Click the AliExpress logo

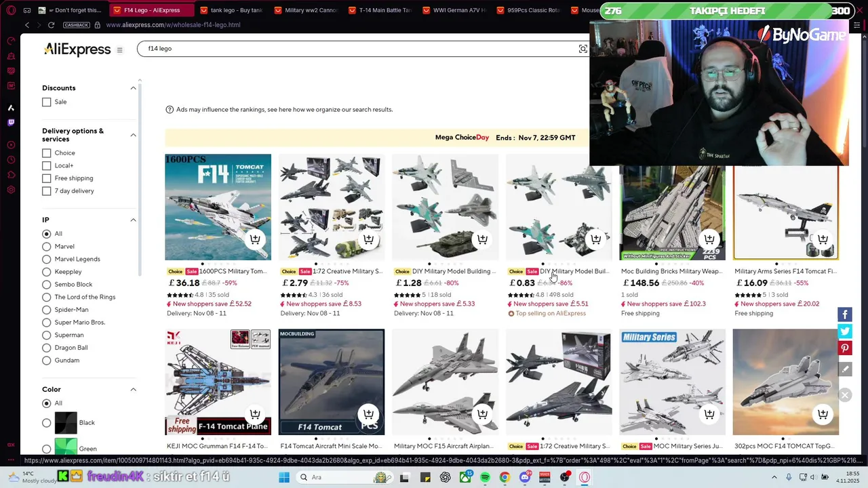(77, 49)
